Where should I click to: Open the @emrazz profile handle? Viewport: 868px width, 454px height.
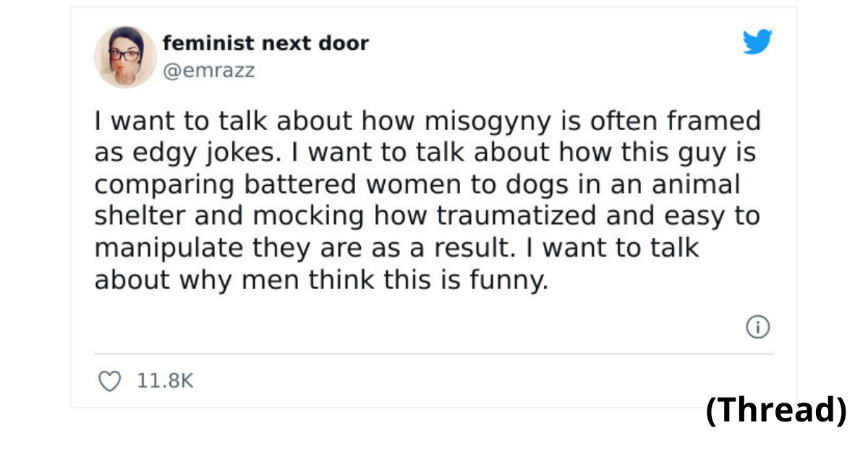210,70
